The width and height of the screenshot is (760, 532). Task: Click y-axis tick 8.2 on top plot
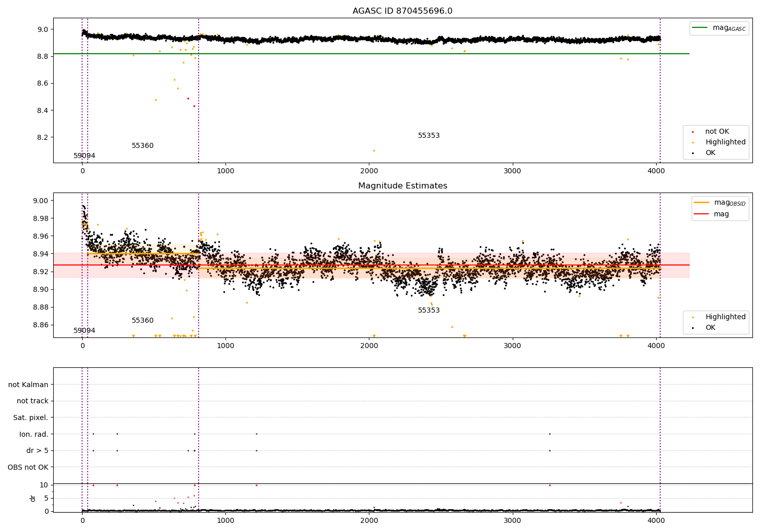43,138
